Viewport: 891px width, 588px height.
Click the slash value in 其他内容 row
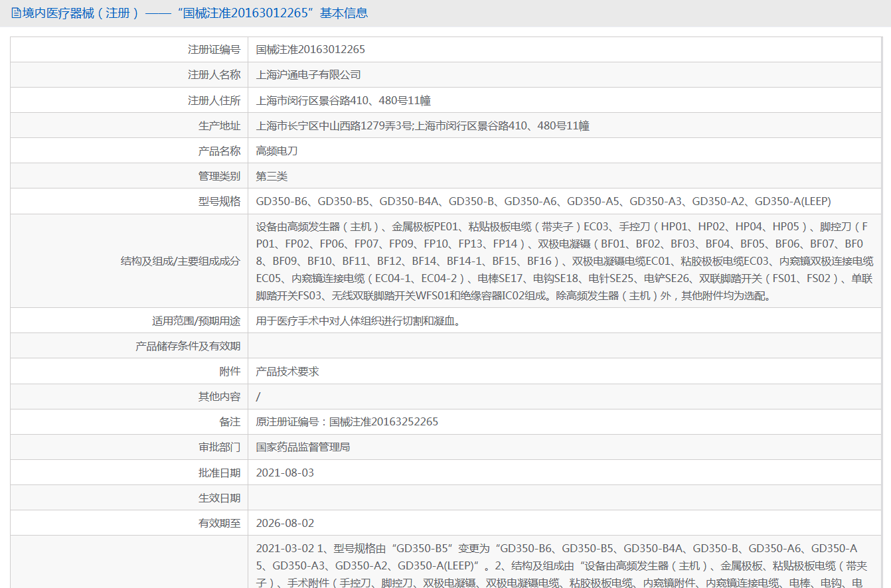tap(258, 396)
